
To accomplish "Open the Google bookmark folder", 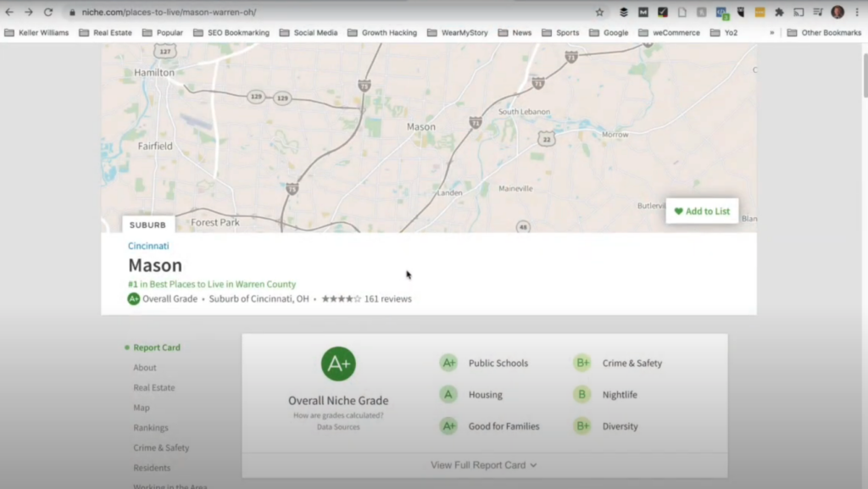I will click(x=609, y=33).
